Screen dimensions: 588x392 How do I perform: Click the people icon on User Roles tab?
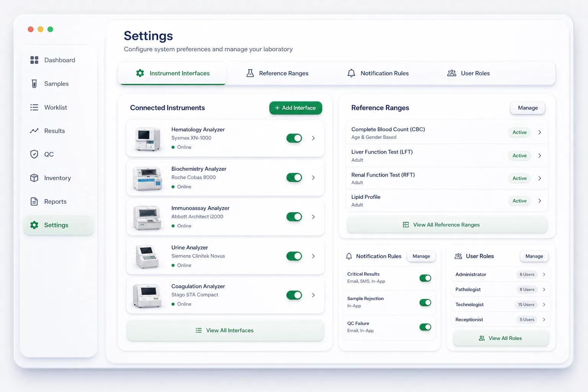452,73
